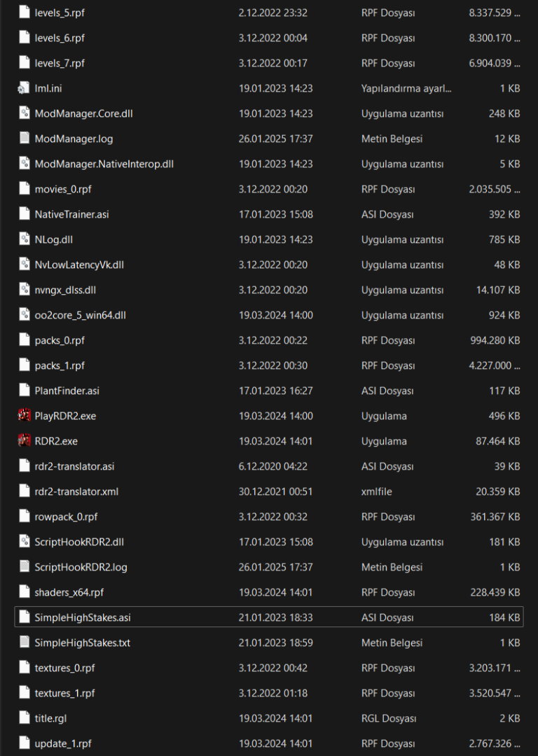Click the highlighted SimpleHighStakes.asi row name
Viewport: 538px width, 756px height.
click(x=83, y=617)
